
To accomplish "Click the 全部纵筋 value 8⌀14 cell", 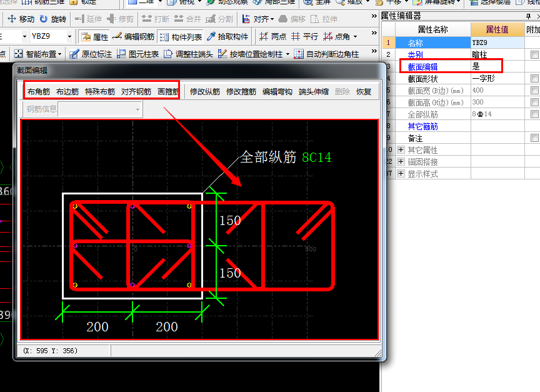I will [497, 114].
